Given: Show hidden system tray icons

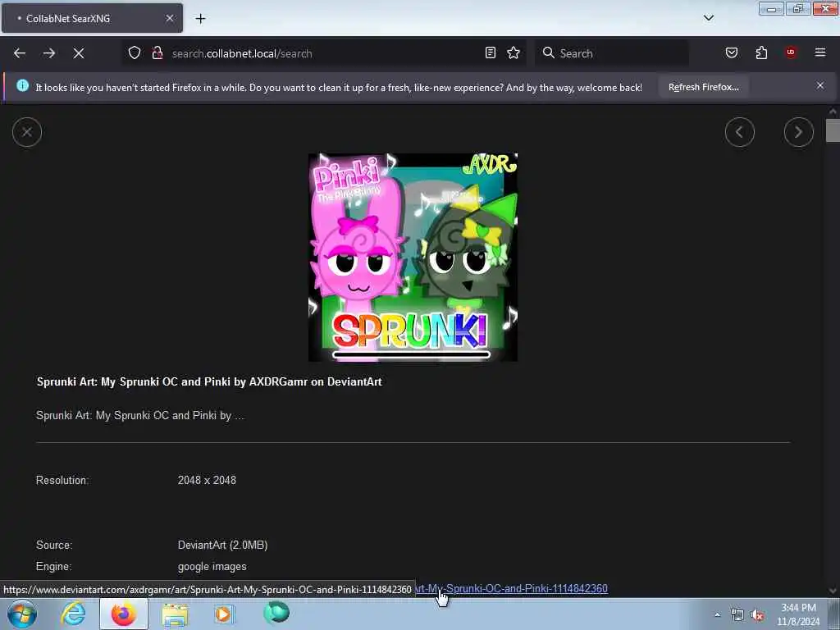Looking at the screenshot, I should tap(717, 614).
